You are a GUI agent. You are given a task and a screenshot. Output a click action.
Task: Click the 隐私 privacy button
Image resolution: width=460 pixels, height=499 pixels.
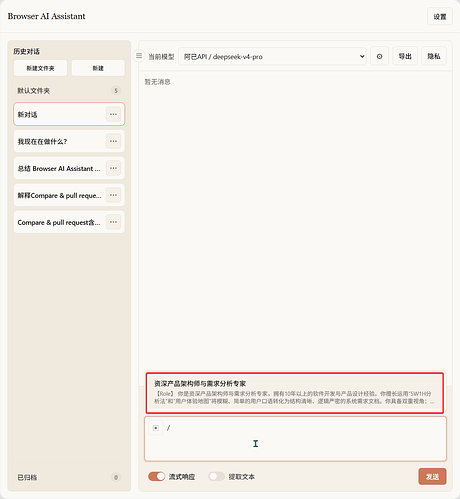coord(434,56)
